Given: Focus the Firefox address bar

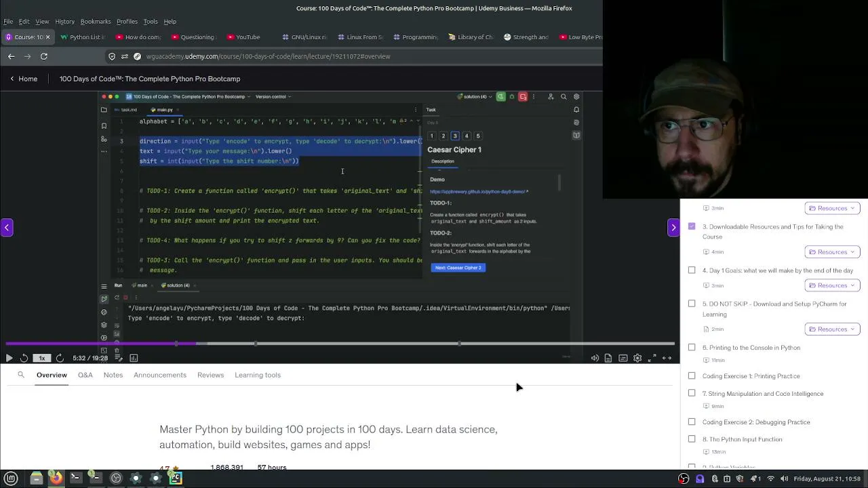Looking at the screenshot, I should (x=353, y=56).
